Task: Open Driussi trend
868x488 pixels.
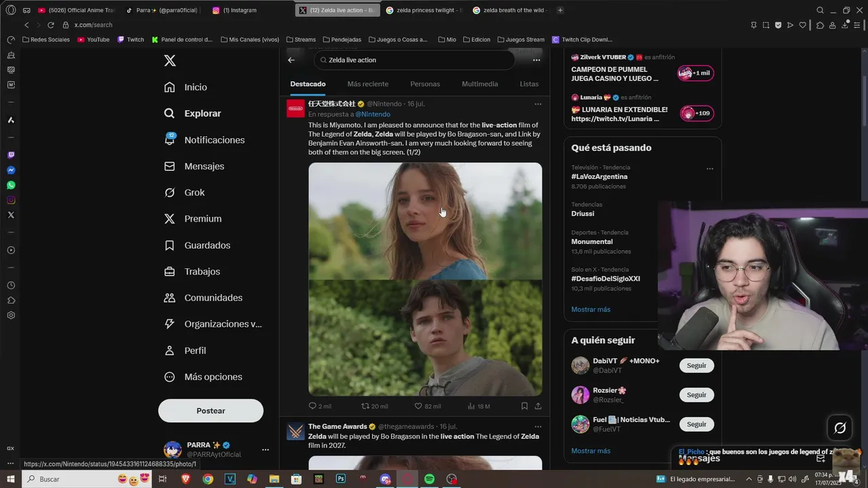Action: [x=583, y=213]
